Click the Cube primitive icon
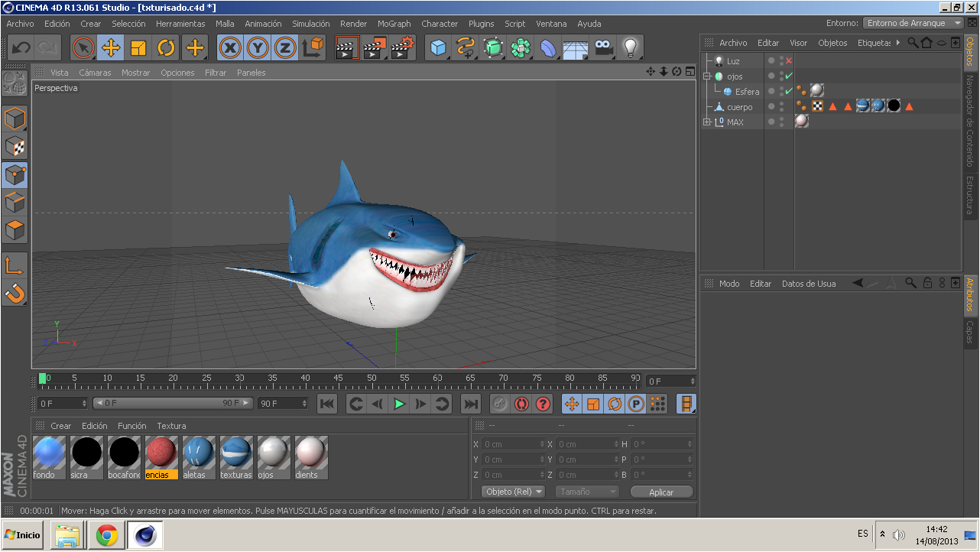This screenshot has height=552, width=980. point(437,47)
